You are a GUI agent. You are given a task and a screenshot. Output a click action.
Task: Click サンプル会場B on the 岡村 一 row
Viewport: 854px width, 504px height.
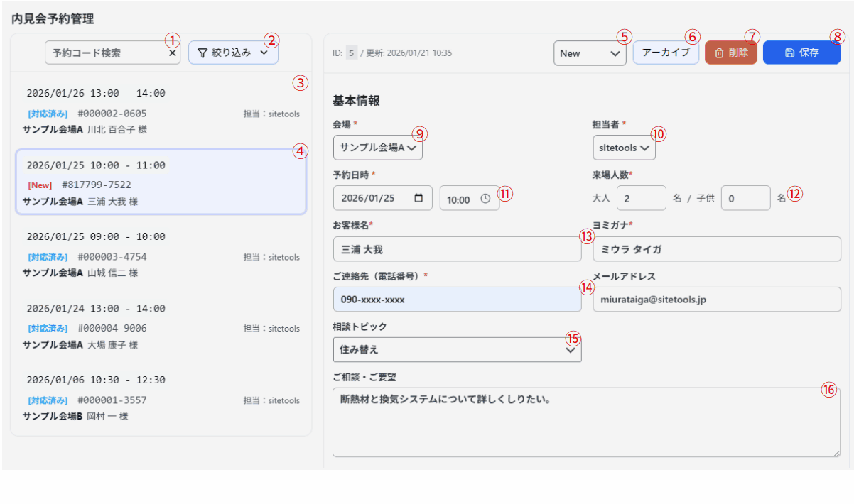click(x=53, y=416)
